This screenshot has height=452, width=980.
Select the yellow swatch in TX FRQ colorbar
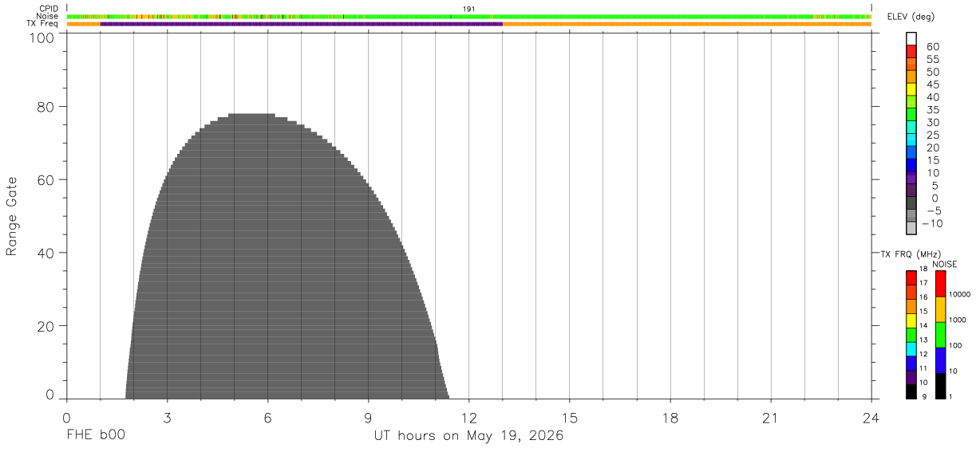(x=911, y=320)
